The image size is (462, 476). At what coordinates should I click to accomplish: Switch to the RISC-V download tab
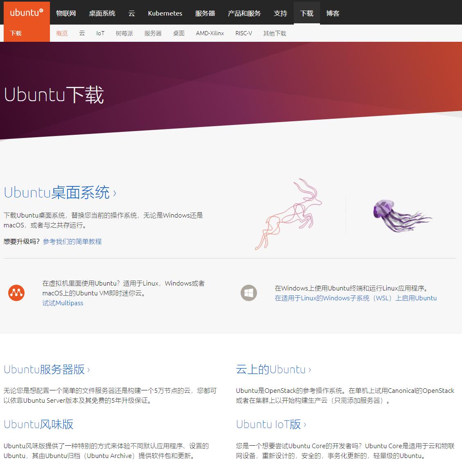tap(243, 33)
